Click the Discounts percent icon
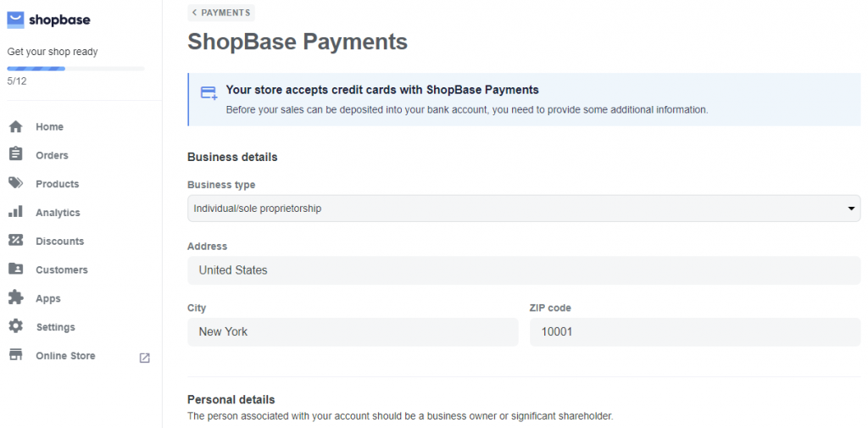Screen dimensions: 868x428 point(15,241)
